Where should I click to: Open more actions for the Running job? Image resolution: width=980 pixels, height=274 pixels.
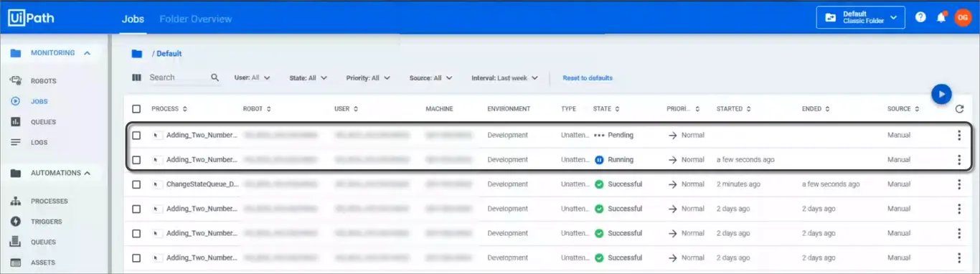[x=959, y=159]
